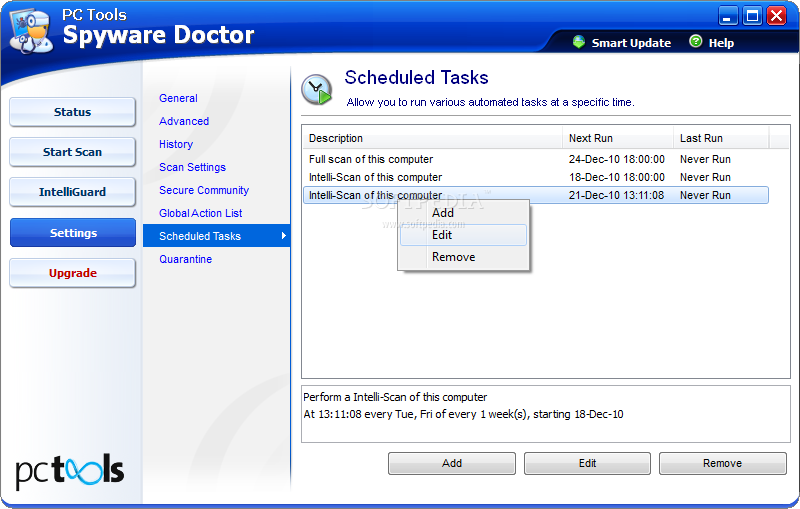This screenshot has width=800, height=509.
Task: Open the History settings page
Action: [176, 144]
